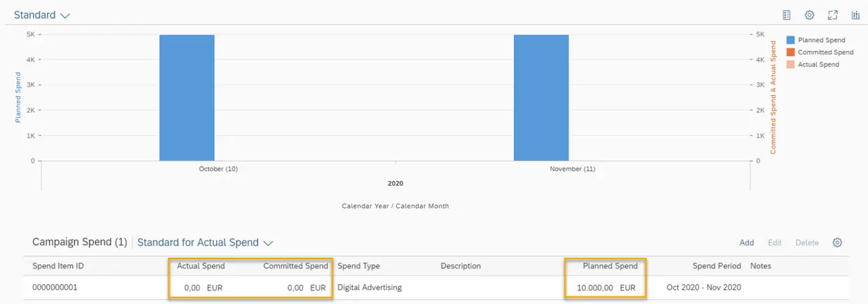Image resolution: width=868 pixels, height=304 pixels.
Task: Click the 2020 year axis label
Action: [x=395, y=184]
